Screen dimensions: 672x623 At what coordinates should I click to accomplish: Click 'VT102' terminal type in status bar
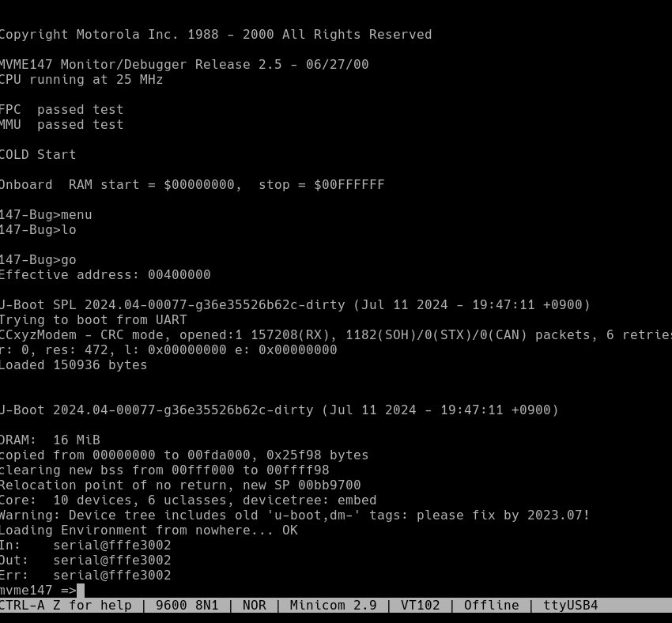[420, 606]
